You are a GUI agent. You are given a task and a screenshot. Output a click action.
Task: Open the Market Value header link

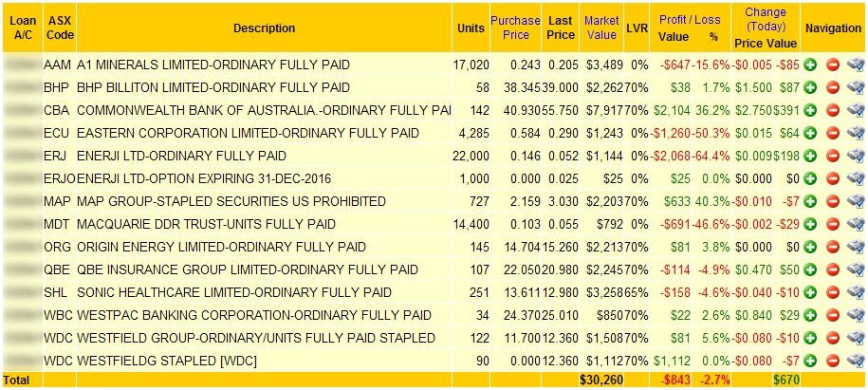[x=601, y=28]
